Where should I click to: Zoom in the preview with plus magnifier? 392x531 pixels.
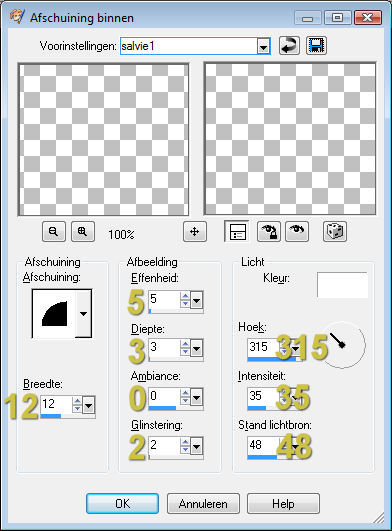pyautogui.click(x=83, y=232)
